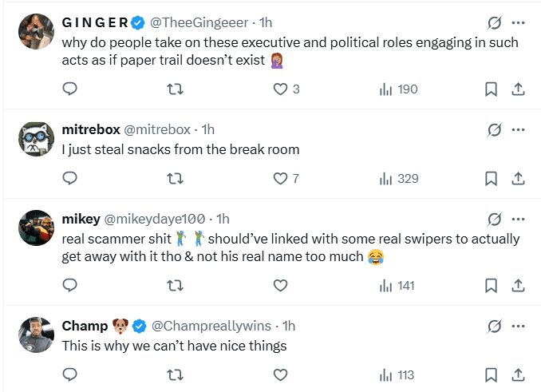The image size is (541, 392).
Task: Open Grok icon on GINGER's tweet
Action: (494, 22)
